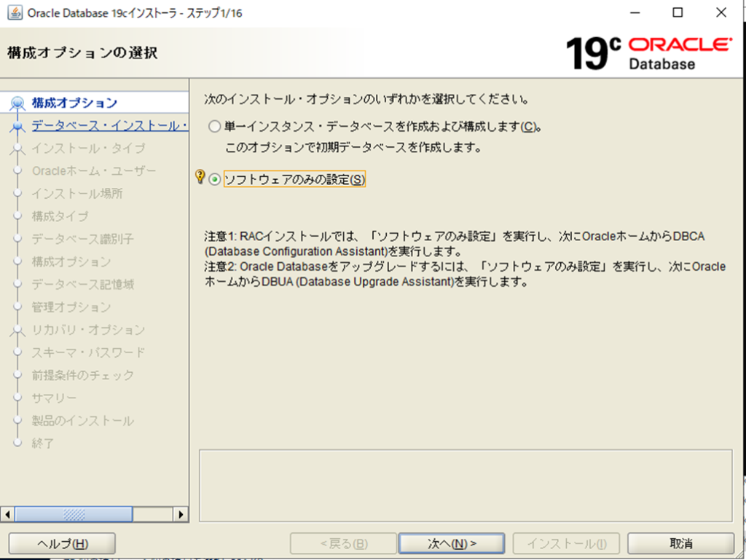Click インストール・タイプ step in sidebar

[x=88, y=149]
